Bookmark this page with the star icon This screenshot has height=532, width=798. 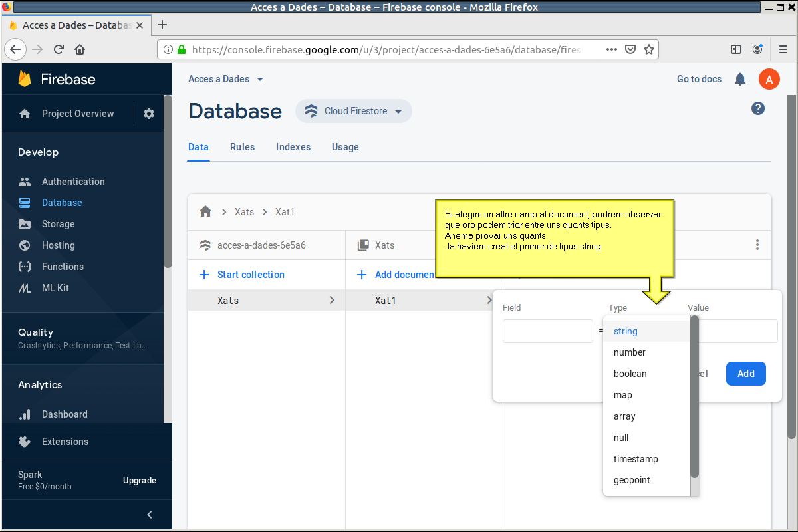click(649, 49)
